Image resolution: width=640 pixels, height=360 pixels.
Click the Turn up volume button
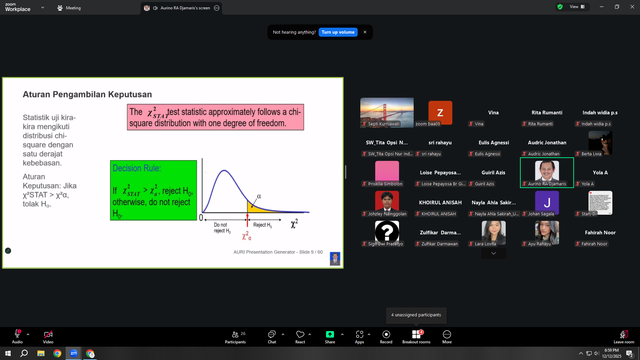[x=338, y=32]
